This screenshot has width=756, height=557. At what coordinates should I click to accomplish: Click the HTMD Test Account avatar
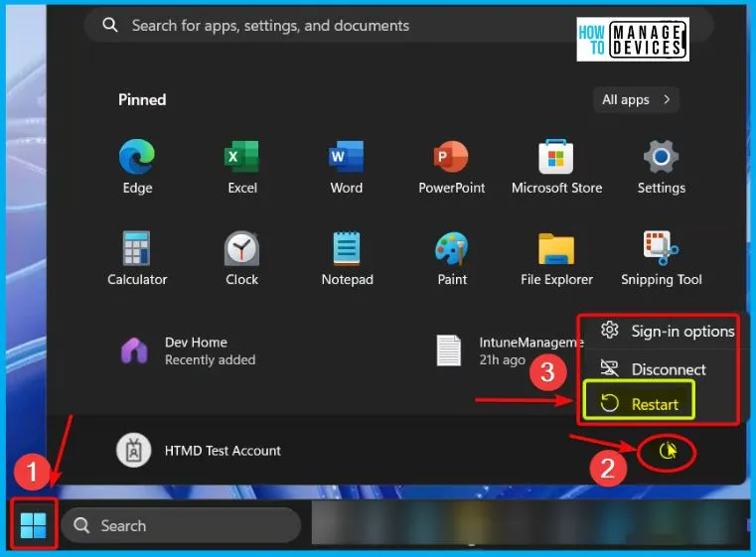[133, 451]
